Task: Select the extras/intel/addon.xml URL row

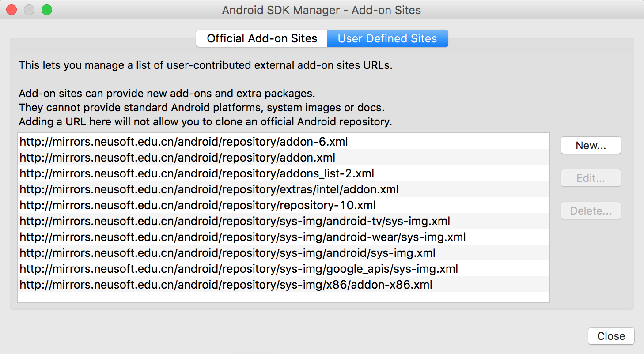Action: 284,189
